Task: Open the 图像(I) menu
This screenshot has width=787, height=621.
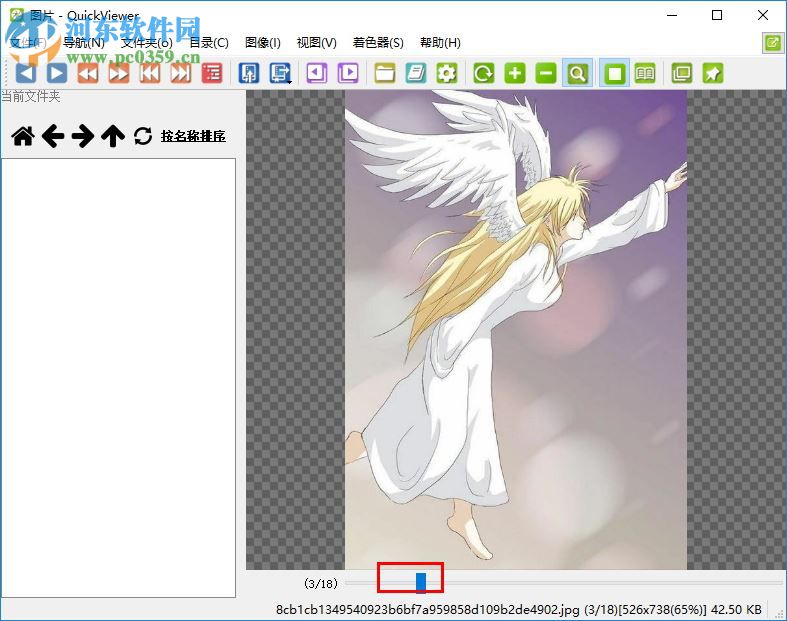Action: pyautogui.click(x=263, y=43)
